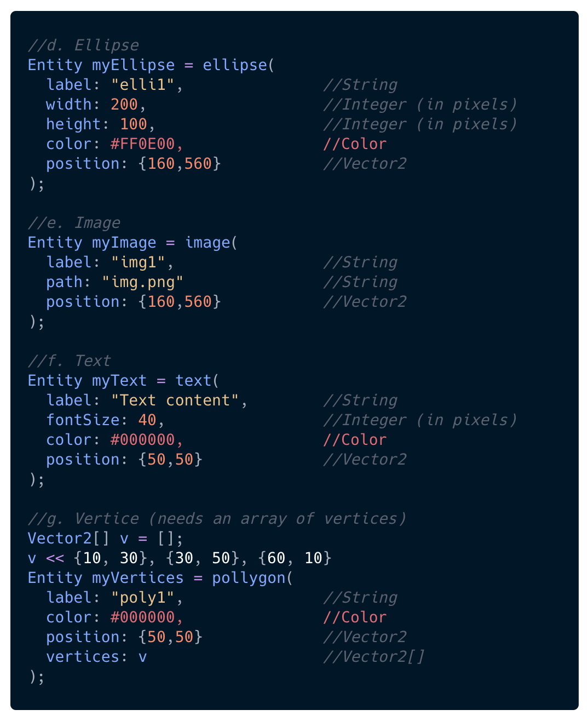
Task: Click the "//g. Vertice" comment line
Action: click(217, 519)
